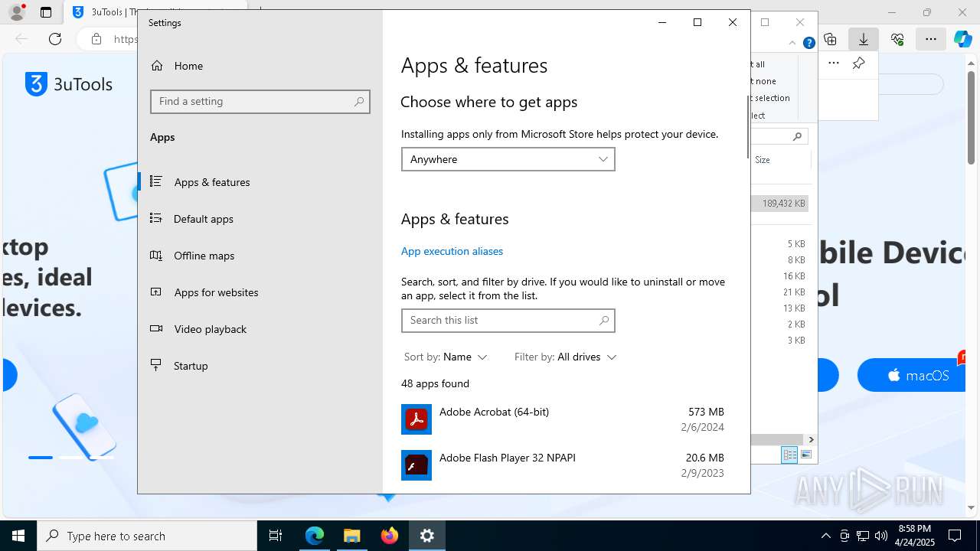The height and width of the screenshot is (551, 980).
Task: Open Sort by Name dropdown
Action: tap(446, 357)
